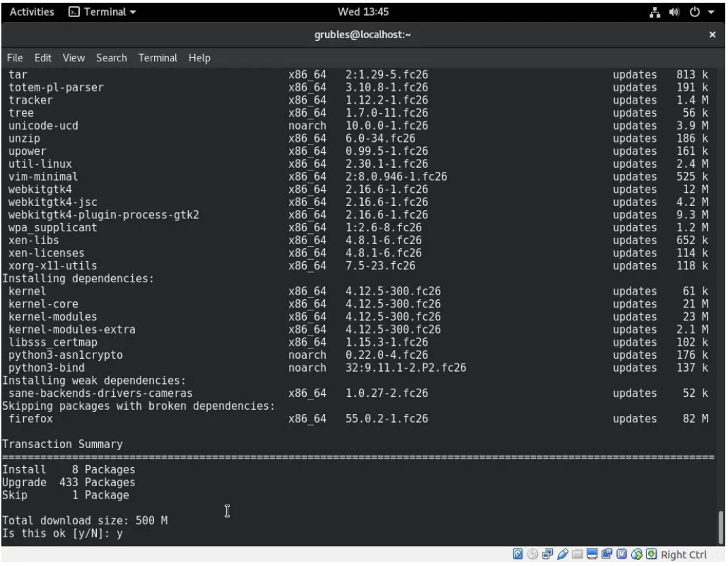Click the grubles@localhost:~ window title
Viewport: 728px width, 566px height.
(x=363, y=35)
